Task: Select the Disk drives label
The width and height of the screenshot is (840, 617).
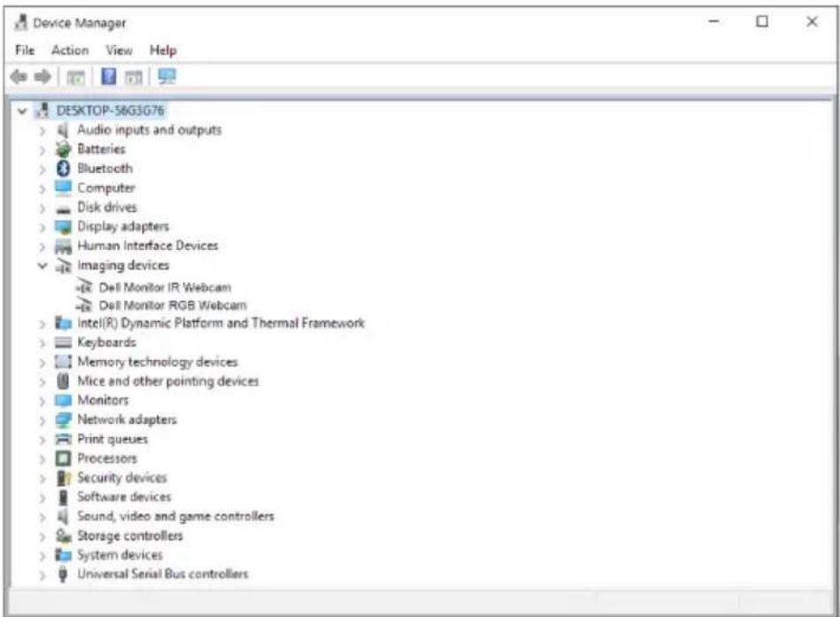Action: [x=107, y=207]
